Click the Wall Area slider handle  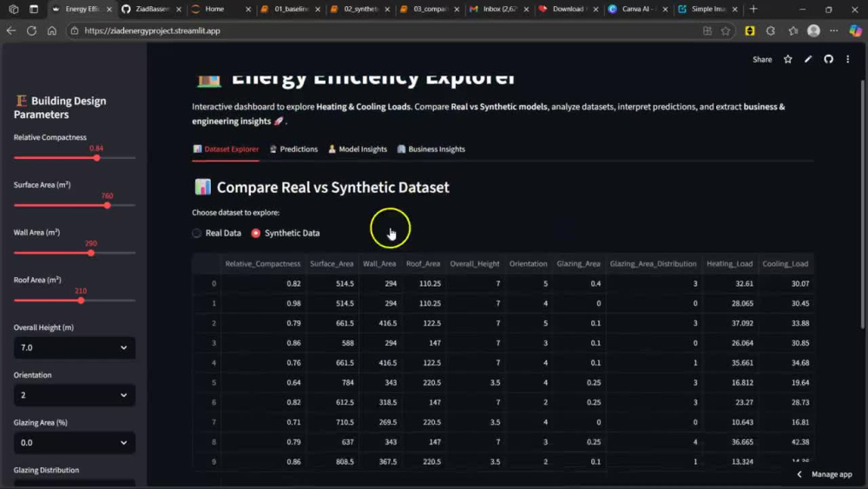pyautogui.click(x=91, y=253)
